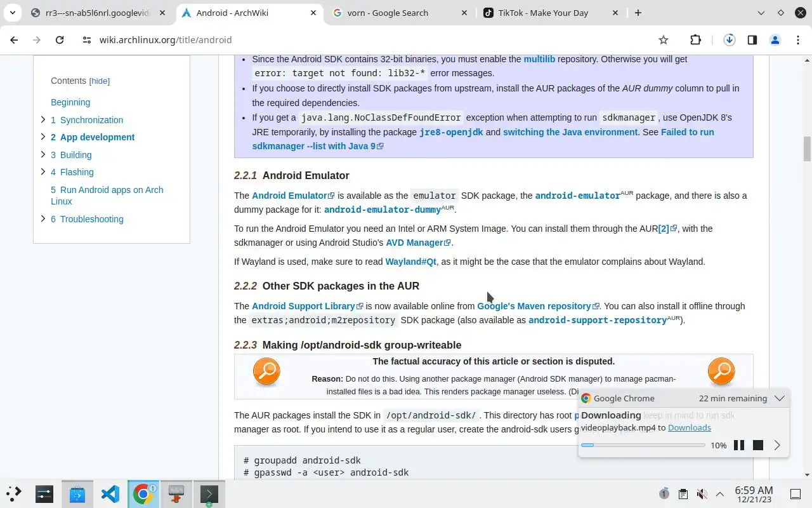Open the Android Support Library link

pyautogui.click(x=307, y=306)
